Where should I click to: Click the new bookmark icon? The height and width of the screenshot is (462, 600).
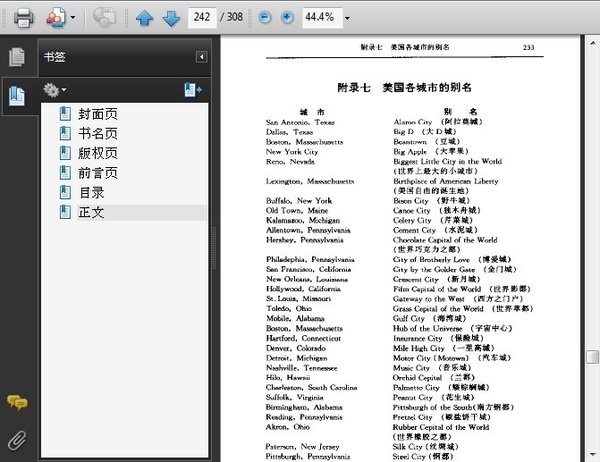click(x=193, y=90)
